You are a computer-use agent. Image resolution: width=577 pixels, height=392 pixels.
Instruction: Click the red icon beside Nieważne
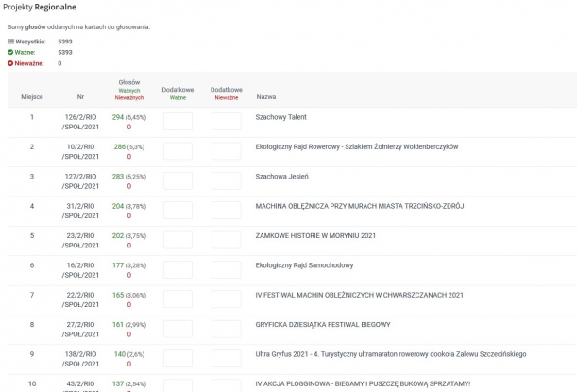[10, 63]
